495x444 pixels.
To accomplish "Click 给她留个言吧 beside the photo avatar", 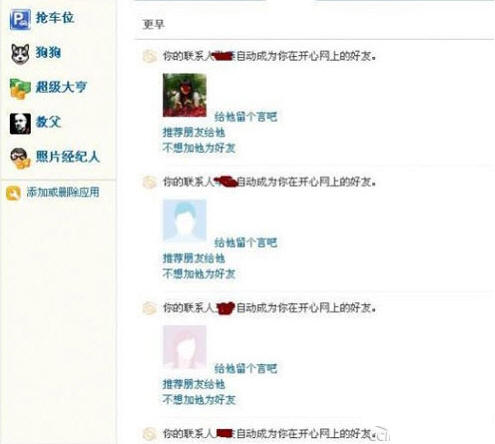I will click(246, 117).
